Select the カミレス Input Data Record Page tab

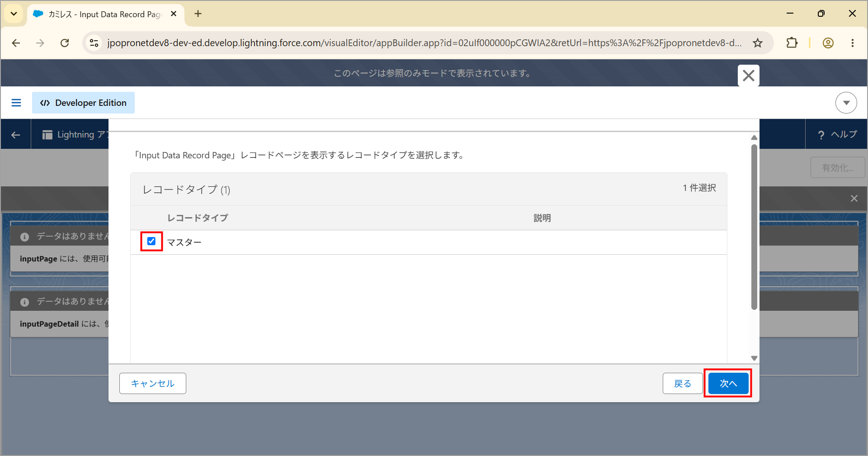click(105, 14)
